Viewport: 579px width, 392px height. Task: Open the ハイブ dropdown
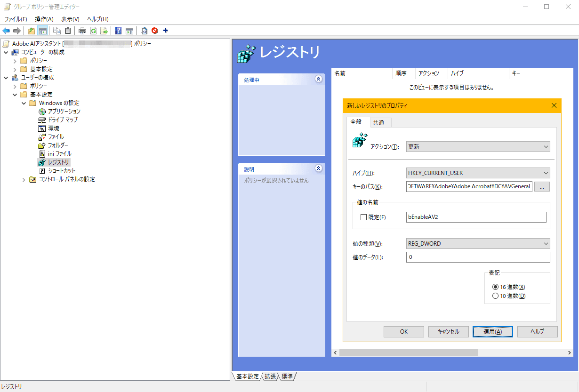pos(478,173)
